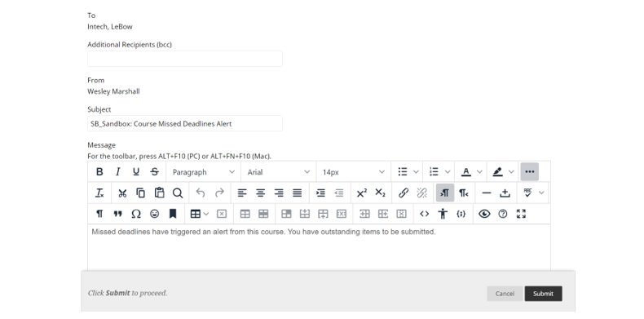The height and width of the screenshot is (319, 644).
Task: Insert a numbered list
Action: pos(434,172)
